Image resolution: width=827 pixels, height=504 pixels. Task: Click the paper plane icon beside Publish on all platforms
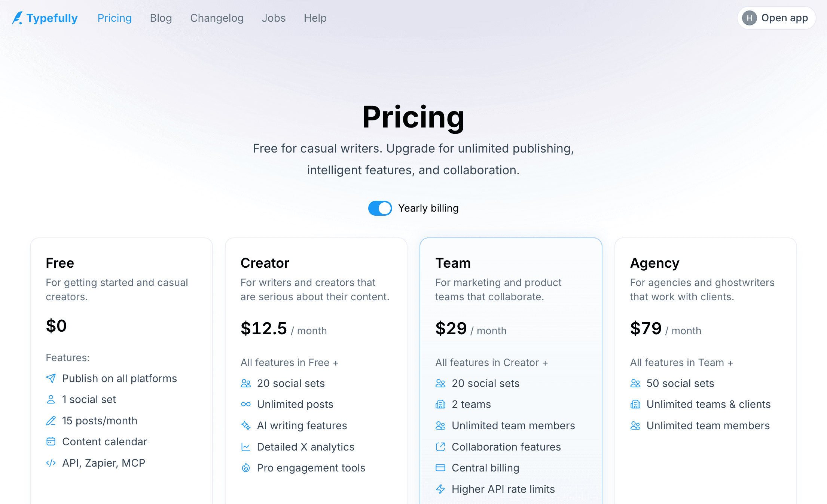[x=51, y=378]
